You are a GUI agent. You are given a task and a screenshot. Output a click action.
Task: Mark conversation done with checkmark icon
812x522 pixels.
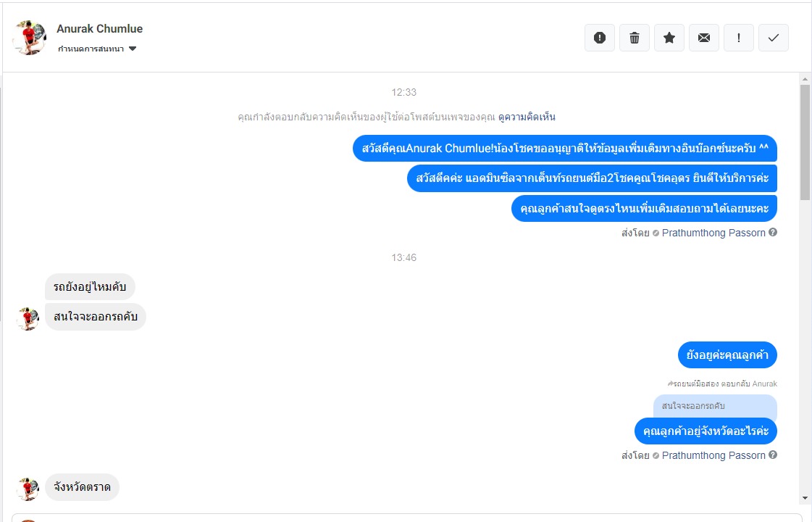click(774, 38)
